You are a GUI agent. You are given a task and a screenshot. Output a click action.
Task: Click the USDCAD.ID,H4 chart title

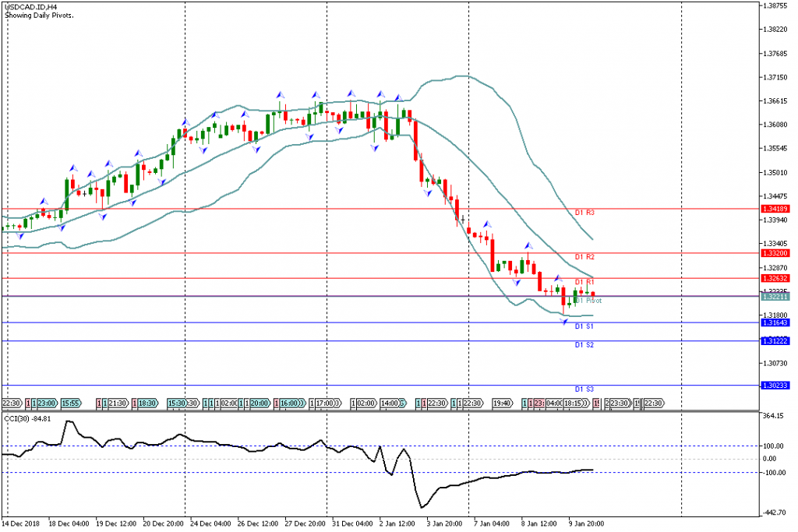coord(27,7)
